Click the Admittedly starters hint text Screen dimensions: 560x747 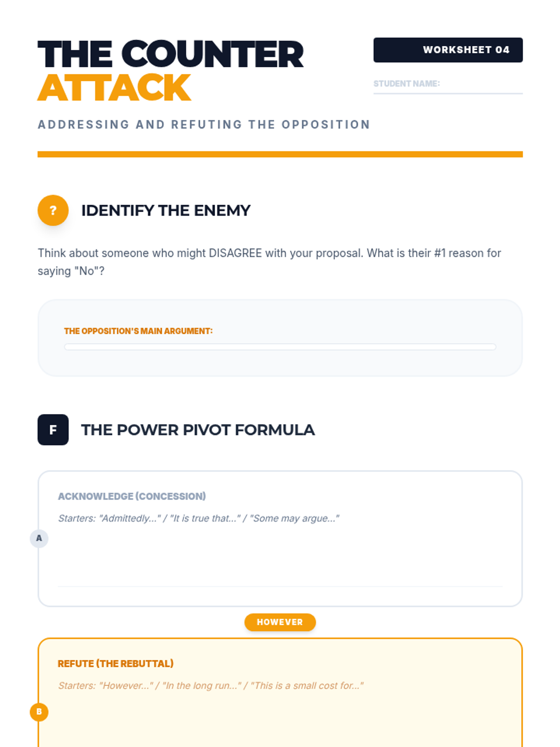pos(198,518)
